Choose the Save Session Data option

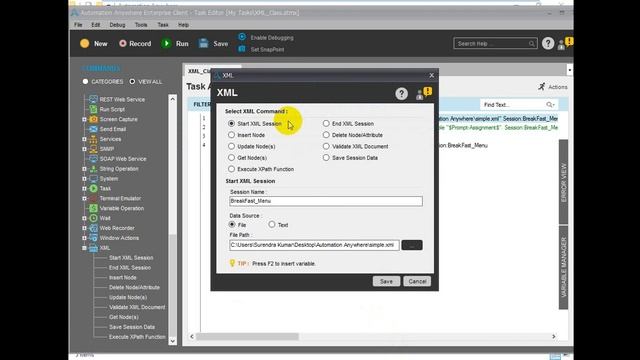click(x=326, y=158)
